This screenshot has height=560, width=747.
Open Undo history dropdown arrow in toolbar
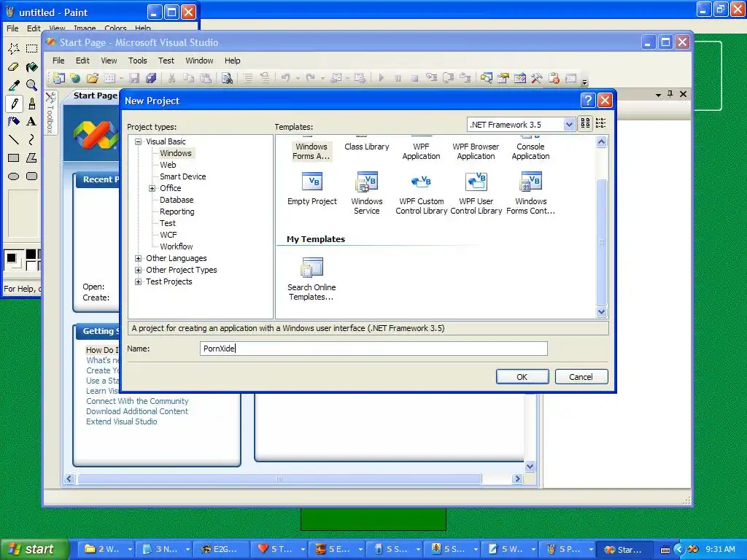[298, 78]
